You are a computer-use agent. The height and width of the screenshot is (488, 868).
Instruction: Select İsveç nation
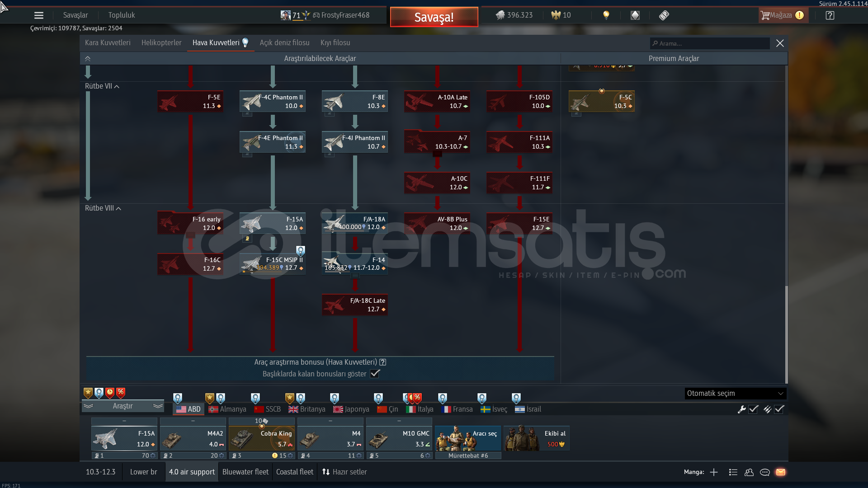pyautogui.click(x=494, y=409)
